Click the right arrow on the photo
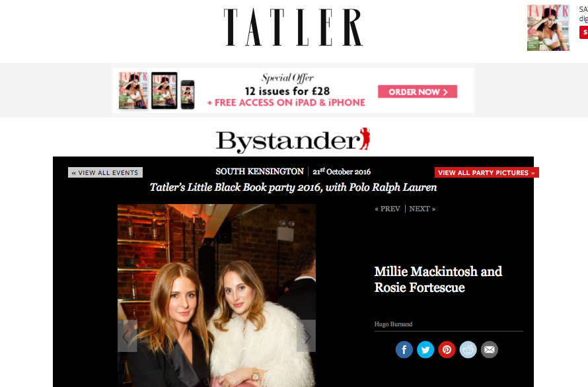The height and width of the screenshot is (387, 588). coord(306,336)
